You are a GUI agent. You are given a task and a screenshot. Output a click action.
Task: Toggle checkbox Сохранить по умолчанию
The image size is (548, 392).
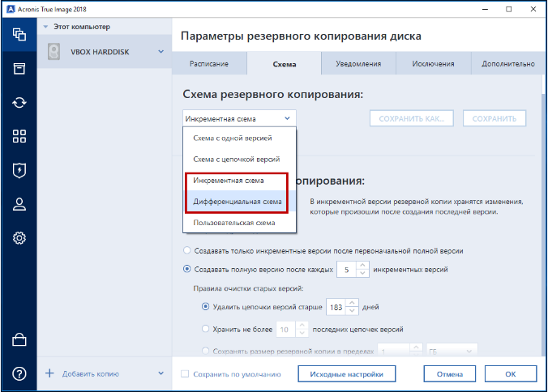(185, 374)
